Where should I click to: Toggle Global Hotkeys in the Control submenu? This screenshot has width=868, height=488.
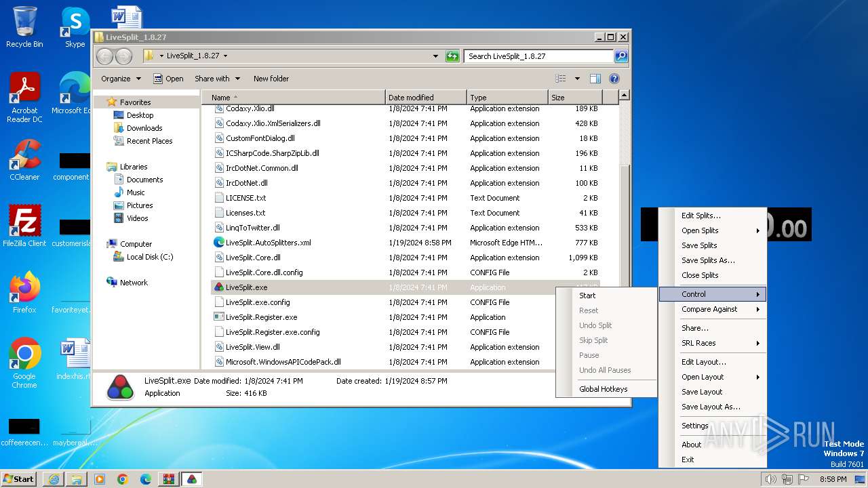(x=606, y=389)
